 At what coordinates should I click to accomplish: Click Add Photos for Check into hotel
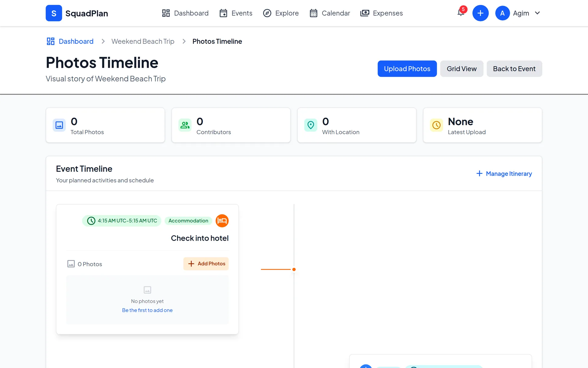coord(206,264)
